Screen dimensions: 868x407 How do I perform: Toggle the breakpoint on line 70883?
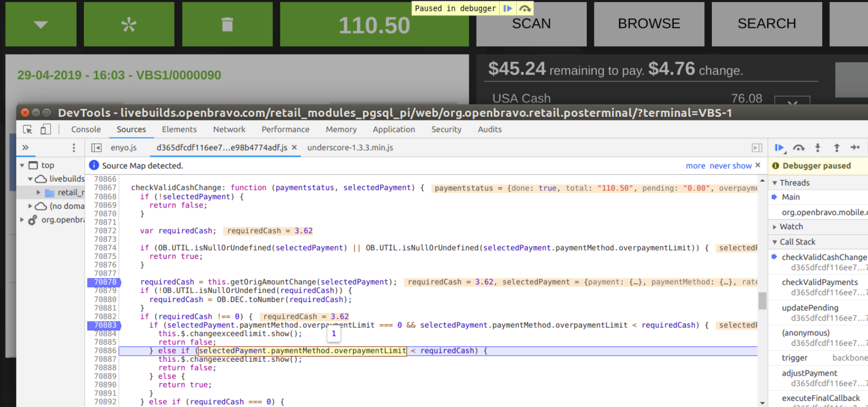click(x=105, y=325)
